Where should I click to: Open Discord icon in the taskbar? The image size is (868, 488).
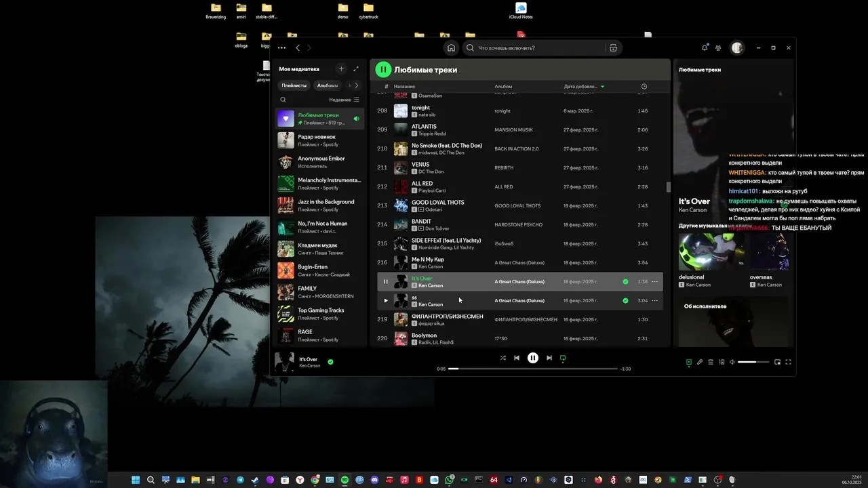374,480
